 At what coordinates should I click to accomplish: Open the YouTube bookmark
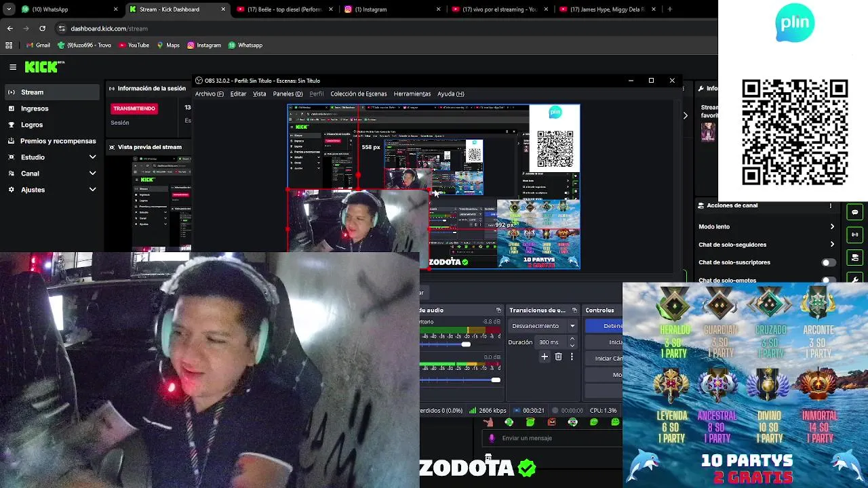click(134, 45)
